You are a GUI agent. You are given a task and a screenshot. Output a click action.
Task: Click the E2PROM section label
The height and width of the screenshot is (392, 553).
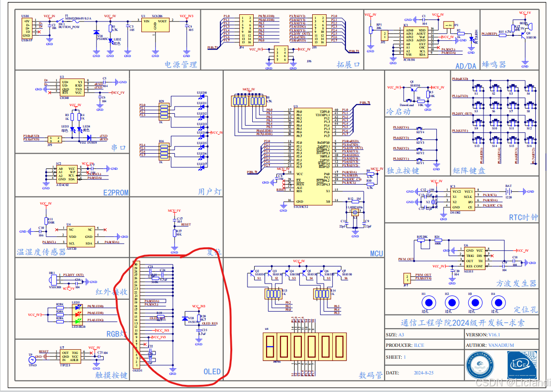116,193
